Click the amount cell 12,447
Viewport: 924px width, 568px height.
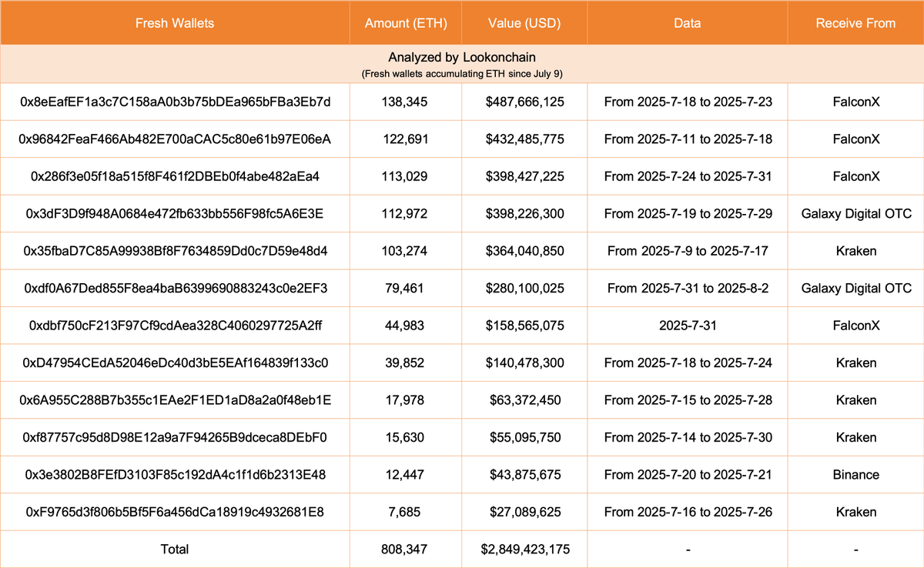pos(405,475)
